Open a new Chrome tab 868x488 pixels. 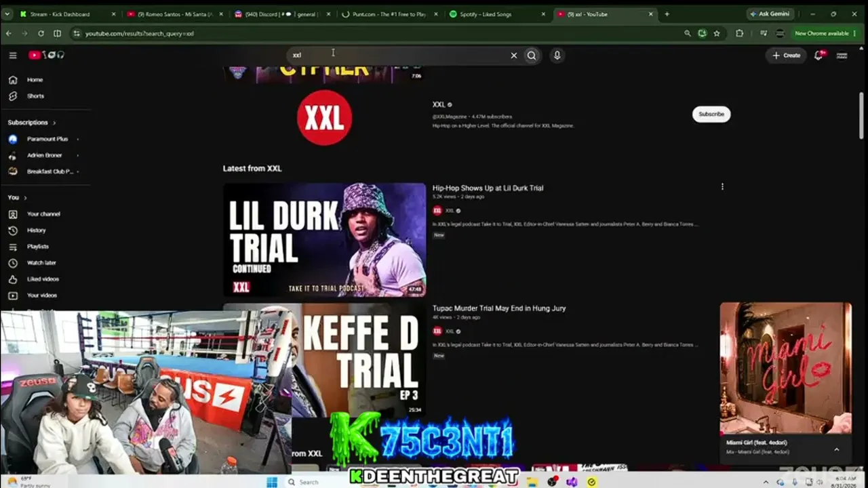[x=667, y=14]
